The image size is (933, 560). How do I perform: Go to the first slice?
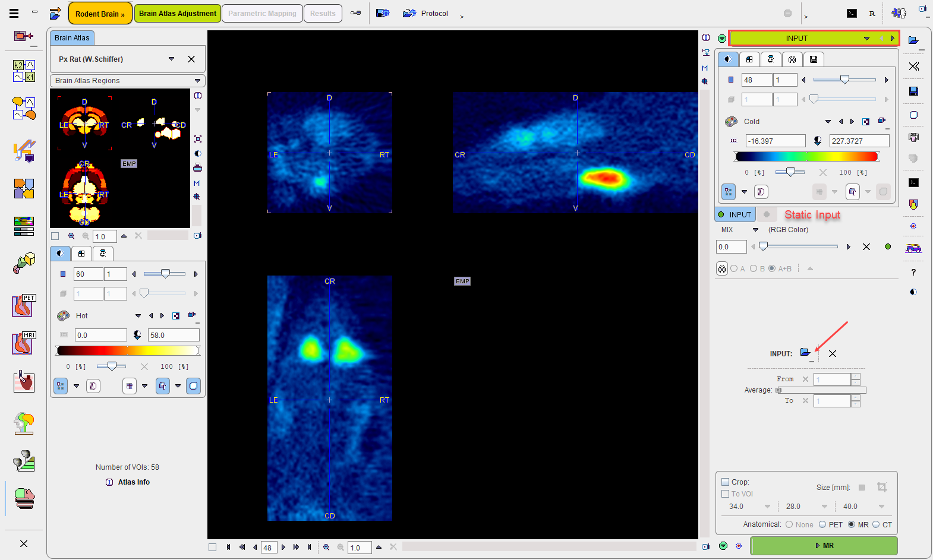coord(228,547)
